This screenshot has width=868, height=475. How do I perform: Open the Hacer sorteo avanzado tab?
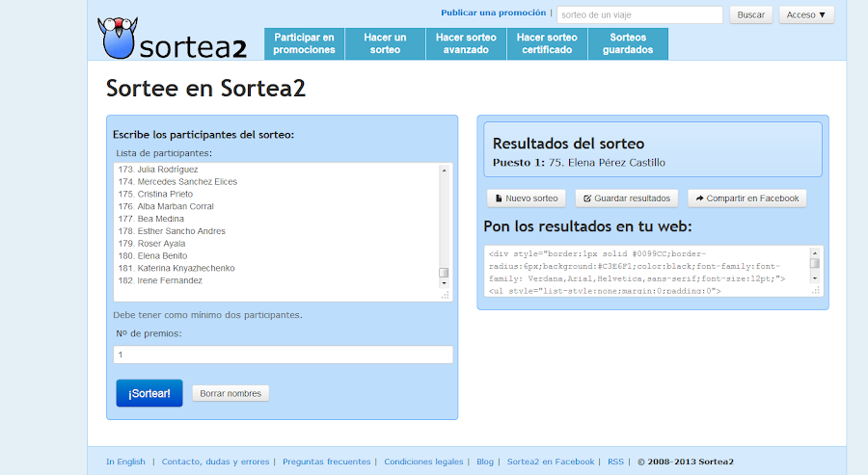(466, 43)
